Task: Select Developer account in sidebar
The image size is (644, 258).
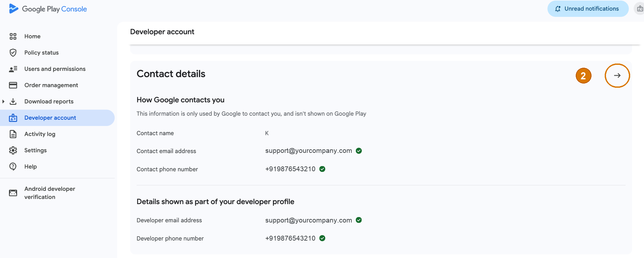Action: tap(57, 118)
